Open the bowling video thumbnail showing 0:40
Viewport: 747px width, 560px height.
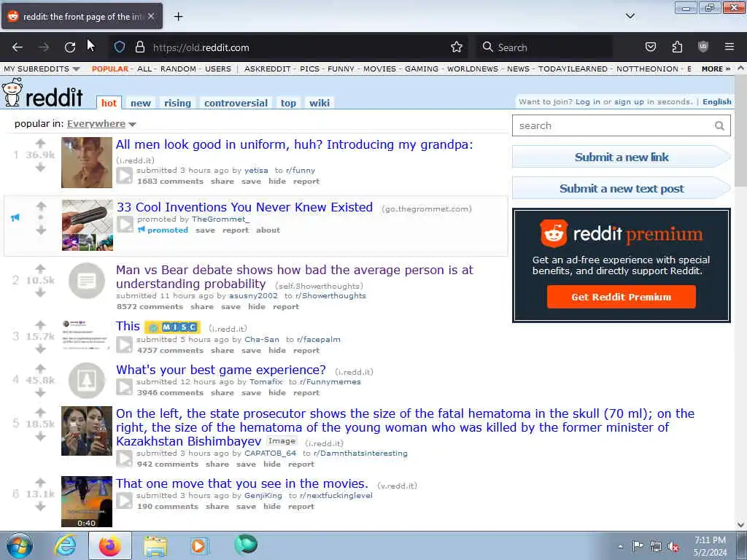[87, 502]
